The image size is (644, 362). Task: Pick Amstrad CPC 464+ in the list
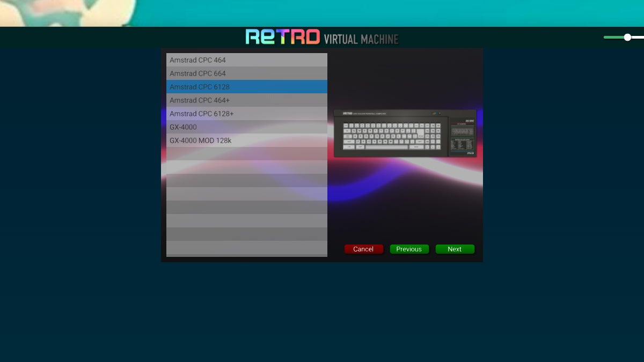247,100
